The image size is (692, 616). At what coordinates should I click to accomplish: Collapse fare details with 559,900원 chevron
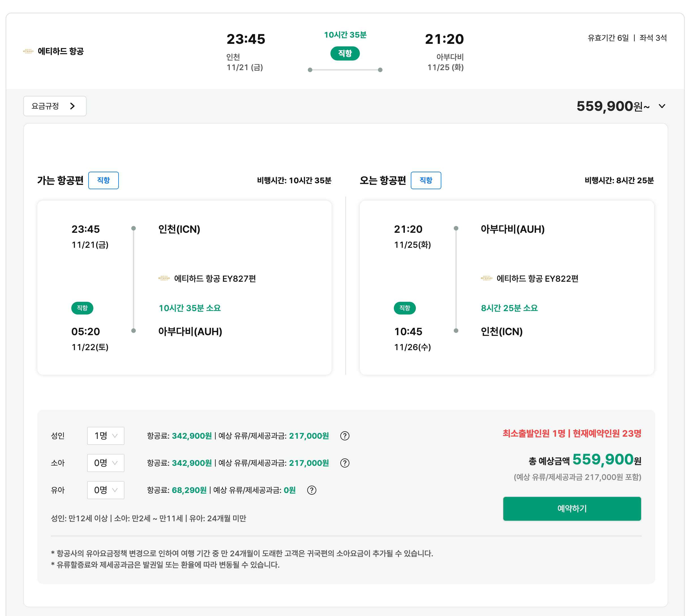coord(662,106)
